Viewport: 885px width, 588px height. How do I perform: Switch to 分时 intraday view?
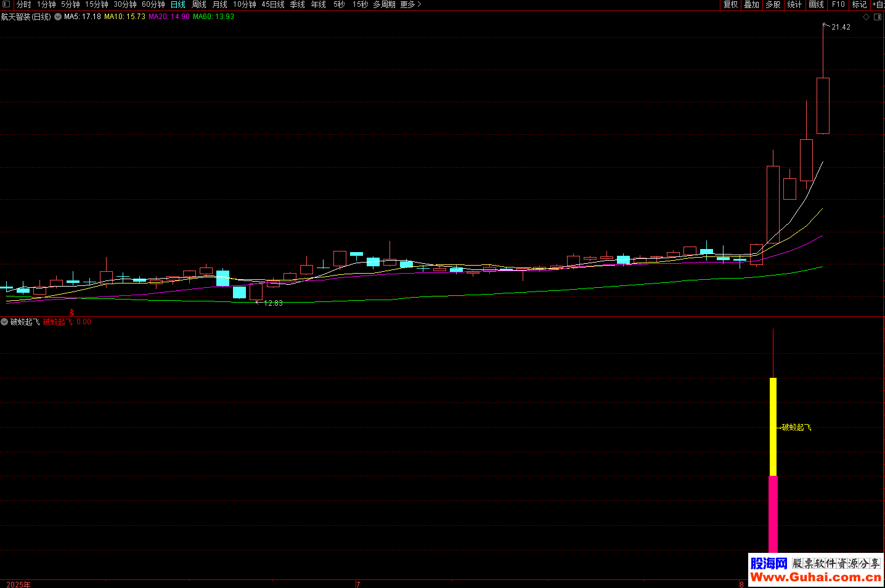click(23, 4)
